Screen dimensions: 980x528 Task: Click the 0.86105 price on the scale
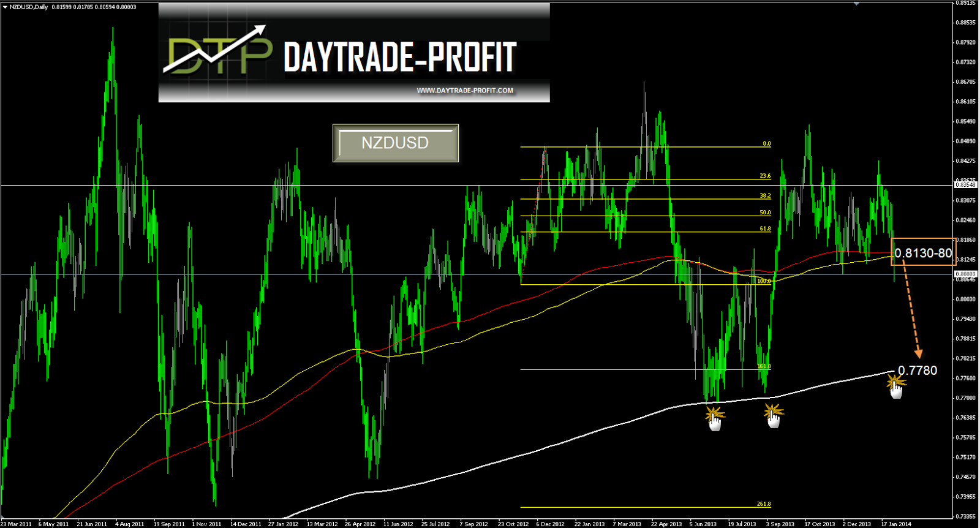[966, 101]
